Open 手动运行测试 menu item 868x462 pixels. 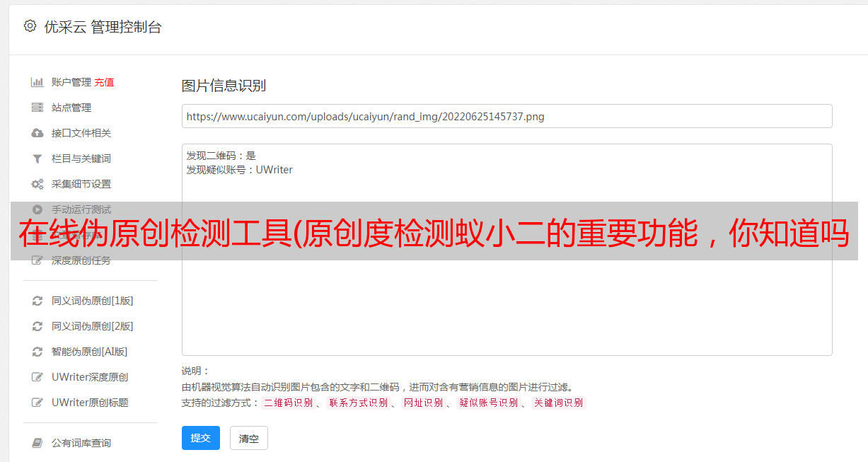tap(81, 209)
